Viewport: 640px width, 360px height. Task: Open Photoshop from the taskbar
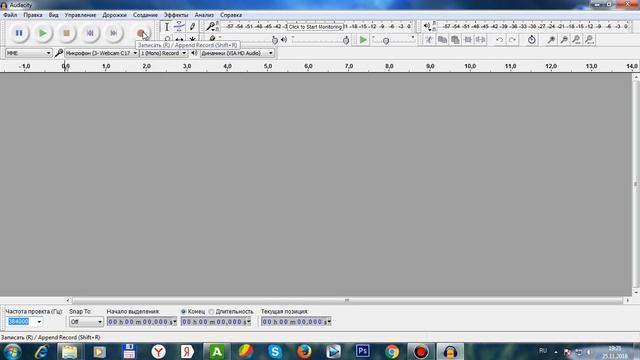pos(362,351)
